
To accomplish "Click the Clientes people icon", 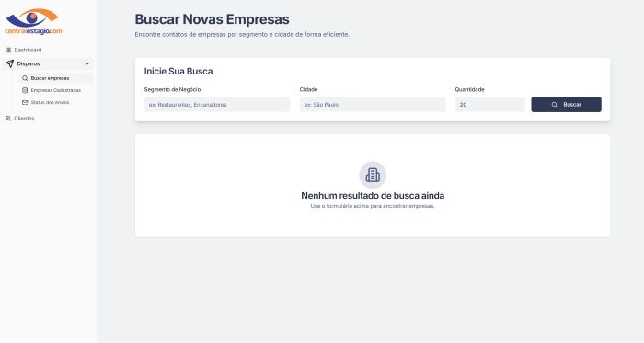I will pyautogui.click(x=8, y=118).
